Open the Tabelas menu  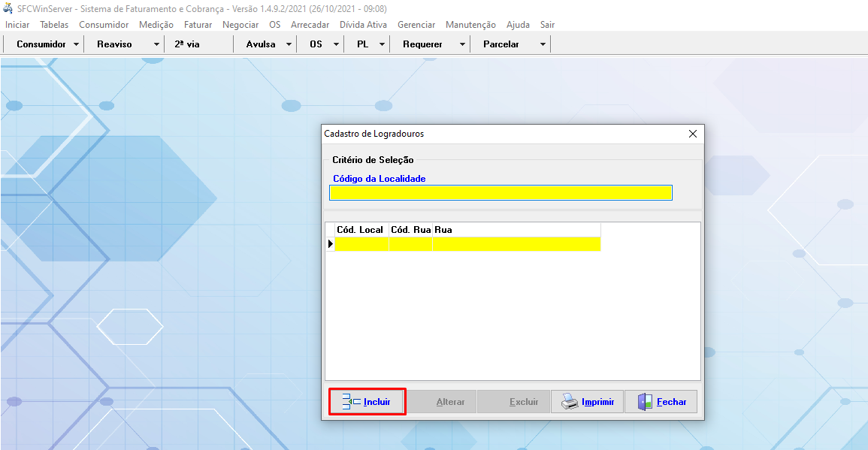coord(54,25)
